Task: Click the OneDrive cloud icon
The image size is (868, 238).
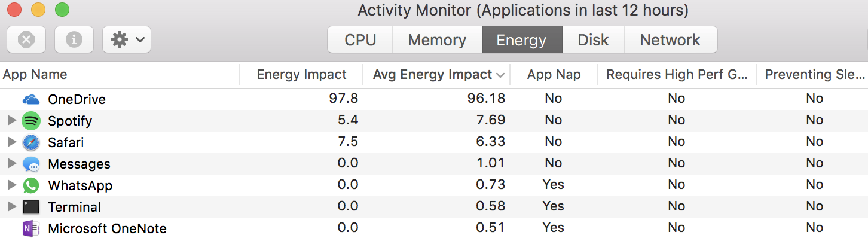Action: coord(31,99)
